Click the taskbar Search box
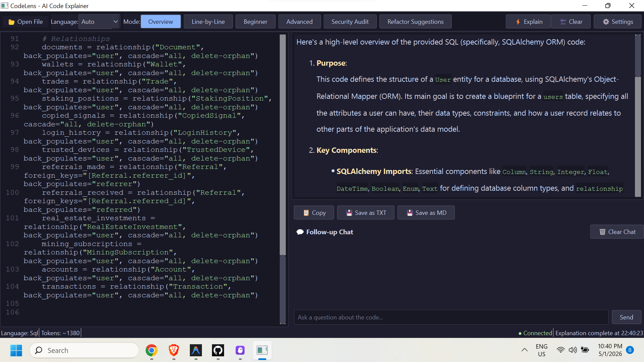This screenshot has width=644, height=362. (84, 350)
